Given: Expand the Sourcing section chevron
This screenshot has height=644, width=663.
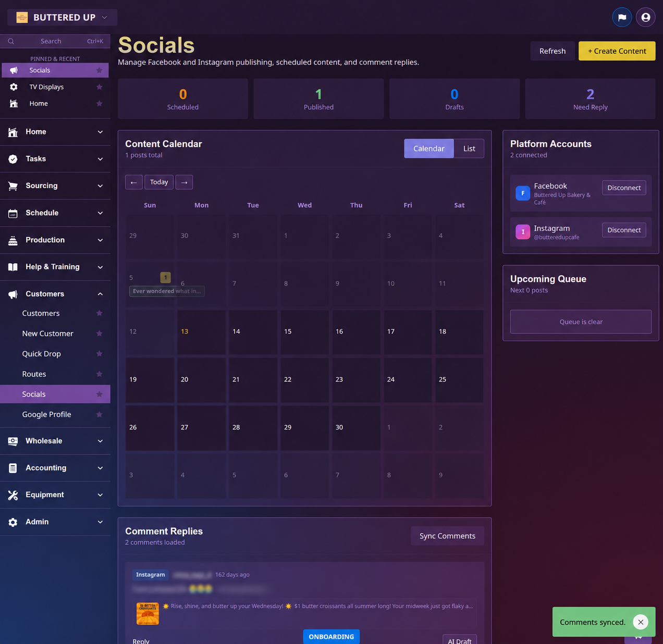Looking at the screenshot, I should point(100,186).
